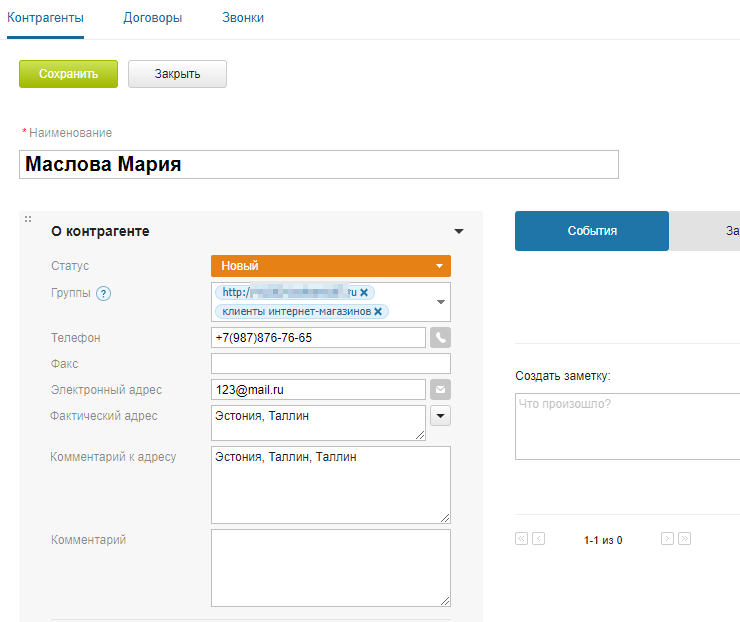
Task: Remove the http URL group tag
Action: (364, 292)
